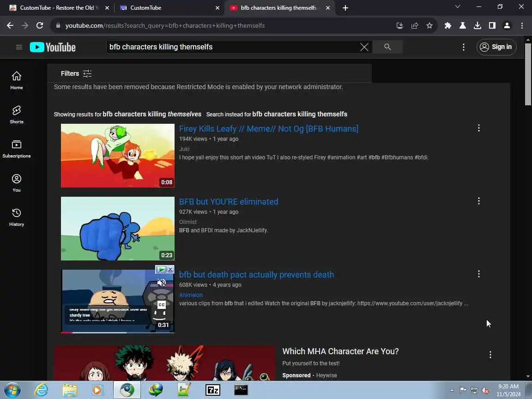Screen dimensions: 532x399
Task: Click the page vertical scrollbar thumb
Action: pos(528,74)
